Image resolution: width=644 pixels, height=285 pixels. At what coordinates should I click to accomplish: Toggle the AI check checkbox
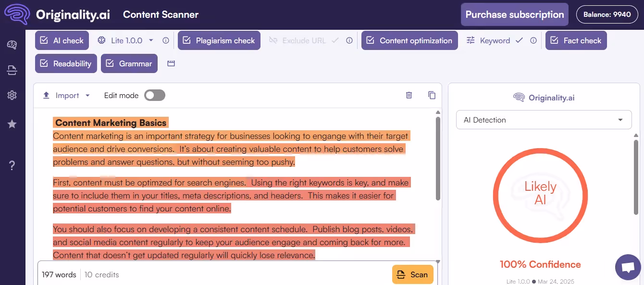(x=44, y=41)
